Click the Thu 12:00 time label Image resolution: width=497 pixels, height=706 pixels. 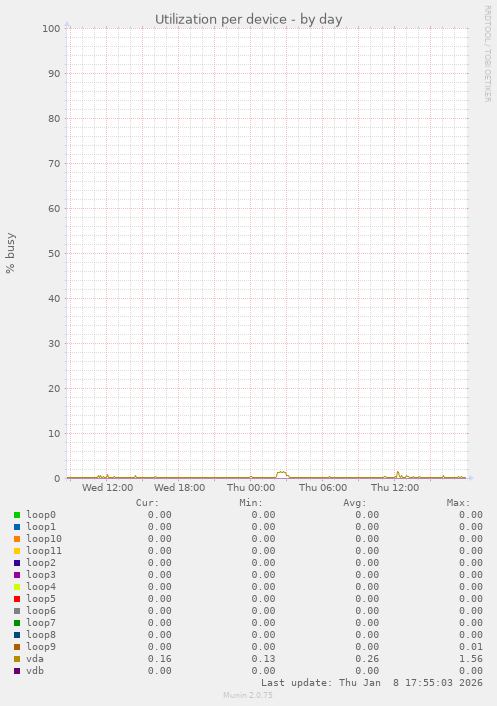(395, 488)
